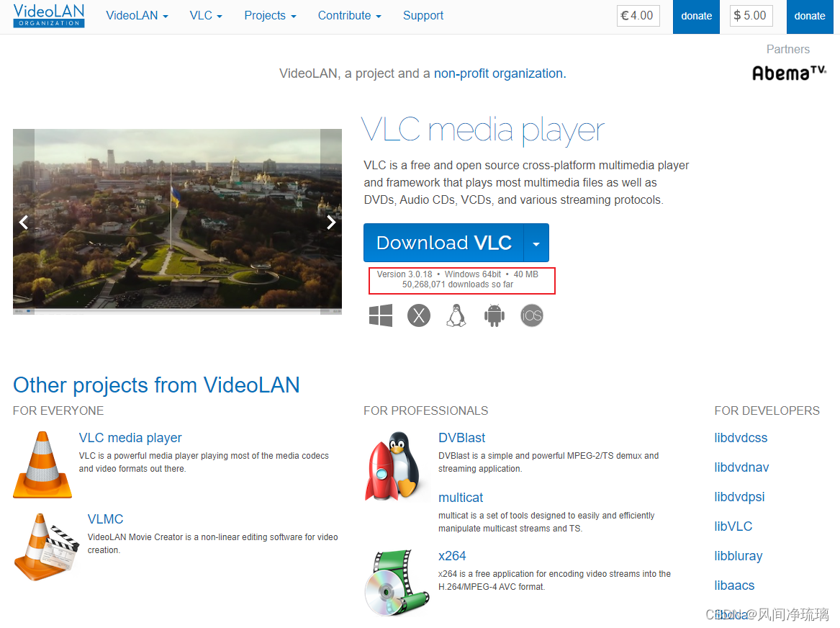This screenshot has height=628, width=840.
Task: Edit the $5.00 donation amount field
Action: point(751,16)
